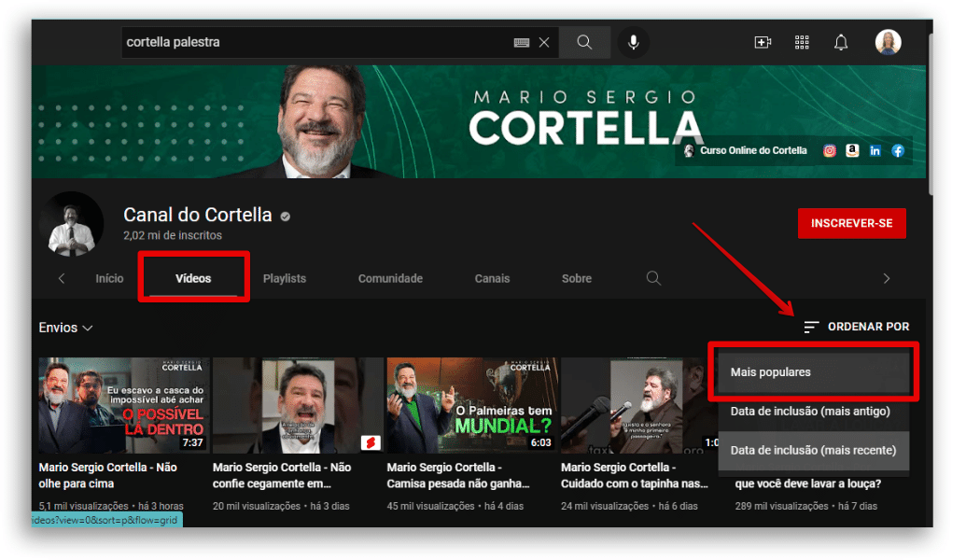The image size is (980, 560).
Task: Open 'Não olhe para cima' video title
Action: 107,475
